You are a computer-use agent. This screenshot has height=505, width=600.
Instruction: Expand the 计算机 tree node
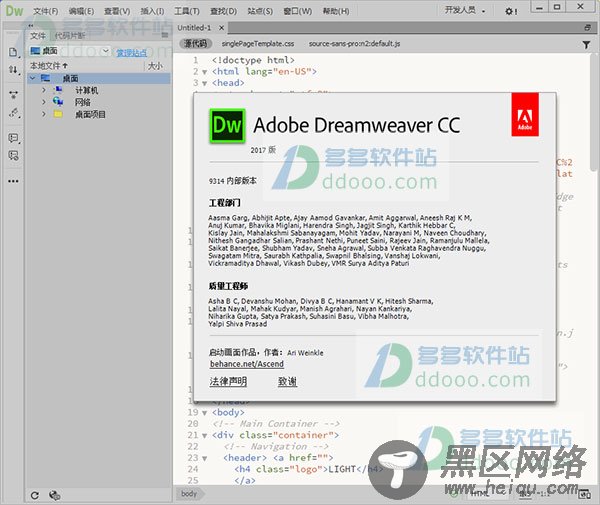click(44, 90)
